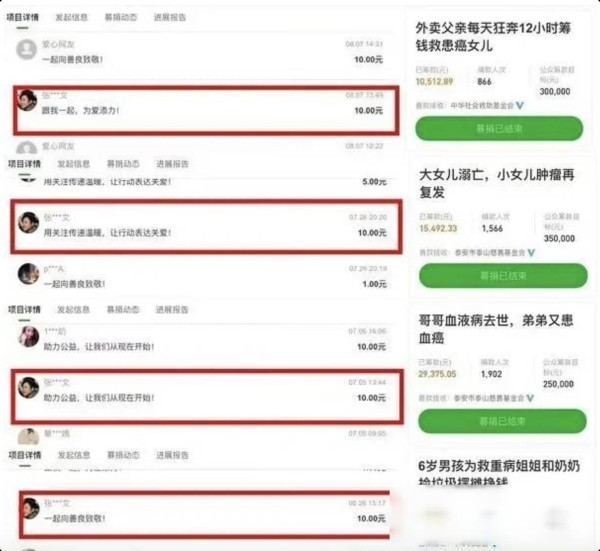600x551 pixels.
Task: Click 张***文 avatar dated 06.26 15:17
Action: pos(30,508)
